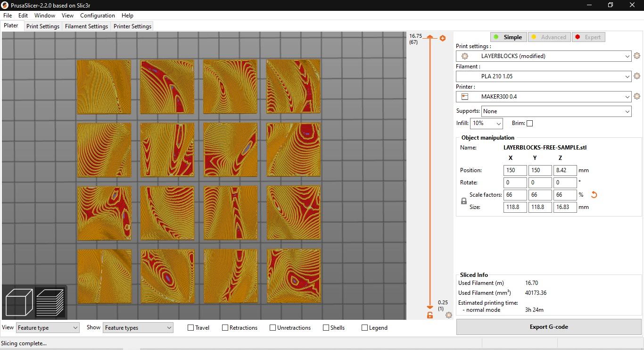Open the Supports dropdown showing None
Image resolution: width=644 pixels, height=350 pixels.
pos(556,111)
